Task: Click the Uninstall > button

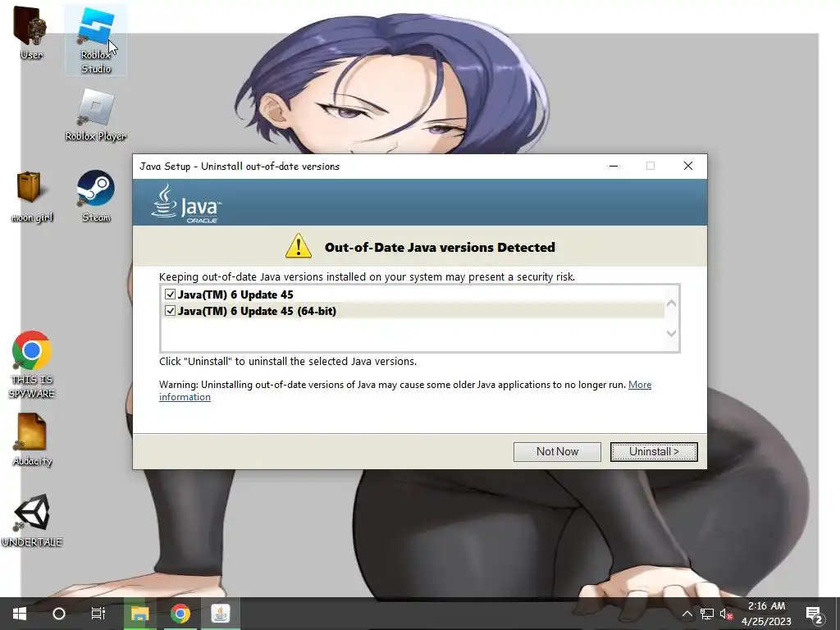Action: (x=654, y=452)
